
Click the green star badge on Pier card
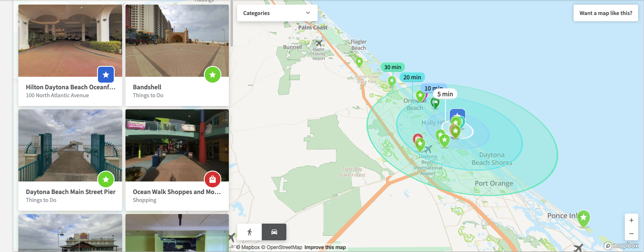click(106, 179)
